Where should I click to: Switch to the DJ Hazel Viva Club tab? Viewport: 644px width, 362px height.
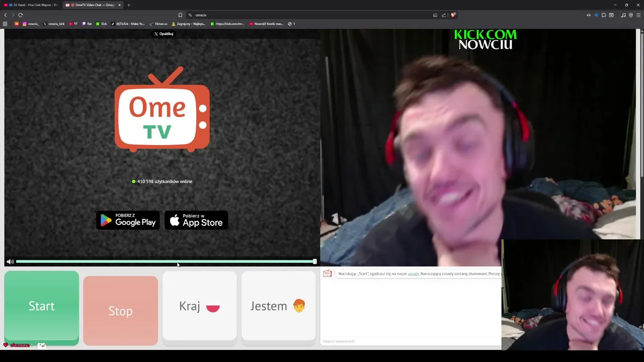pyautogui.click(x=31, y=5)
